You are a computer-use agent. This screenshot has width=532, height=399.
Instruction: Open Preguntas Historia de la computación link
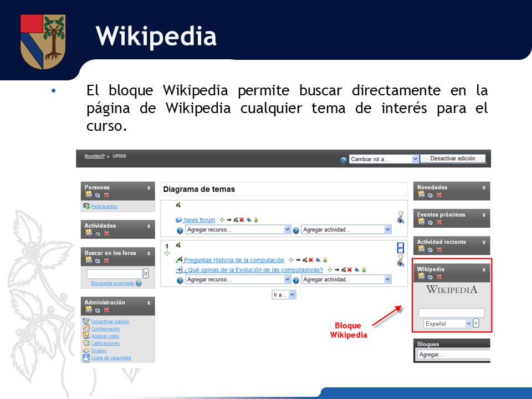[x=234, y=260]
